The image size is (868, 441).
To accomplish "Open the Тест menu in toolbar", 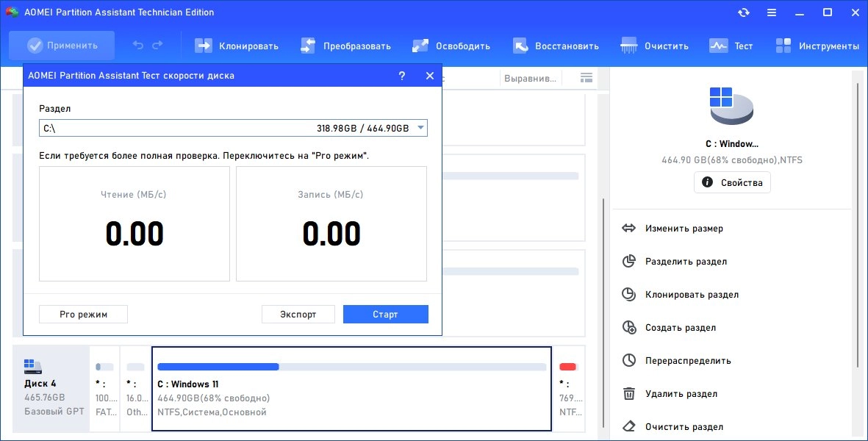I will tap(731, 46).
